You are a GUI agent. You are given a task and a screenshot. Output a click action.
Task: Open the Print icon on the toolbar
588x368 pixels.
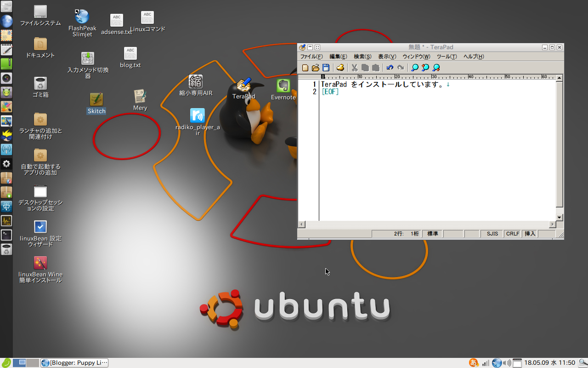click(340, 68)
